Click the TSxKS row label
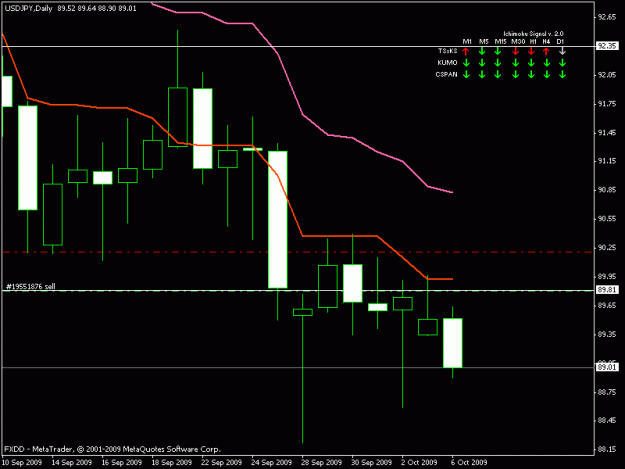Viewport: 625px width, 469px height. point(447,51)
